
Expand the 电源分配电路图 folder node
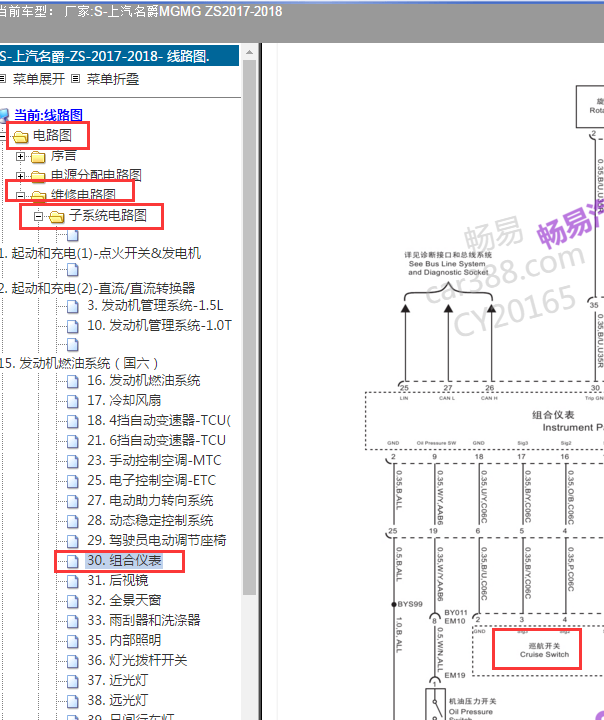tap(20, 176)
